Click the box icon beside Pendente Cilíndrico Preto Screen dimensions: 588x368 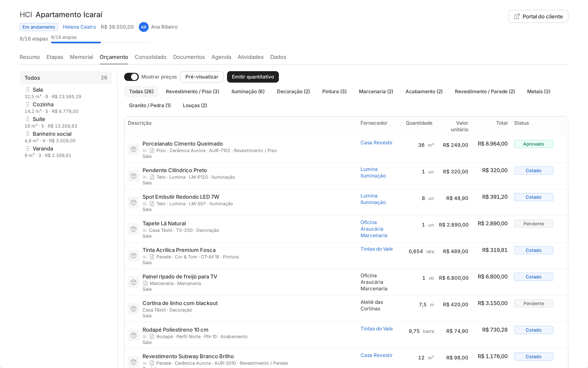point(133,176)
